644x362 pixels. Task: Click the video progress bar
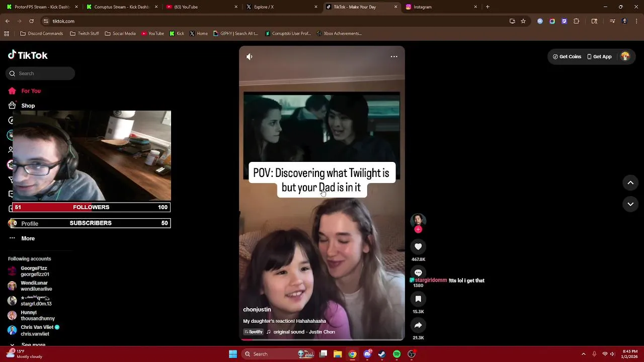click(x=322, y=340)
